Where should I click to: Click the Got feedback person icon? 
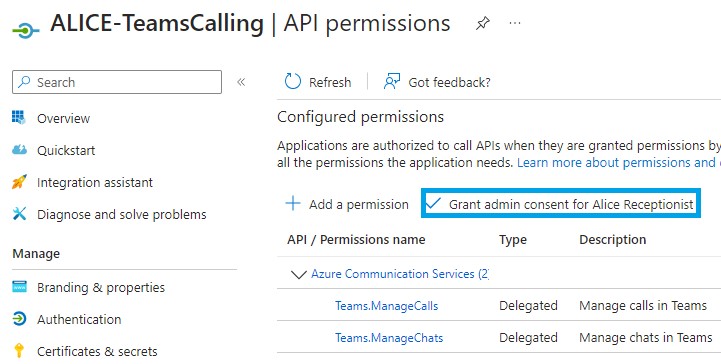(392, 81)
